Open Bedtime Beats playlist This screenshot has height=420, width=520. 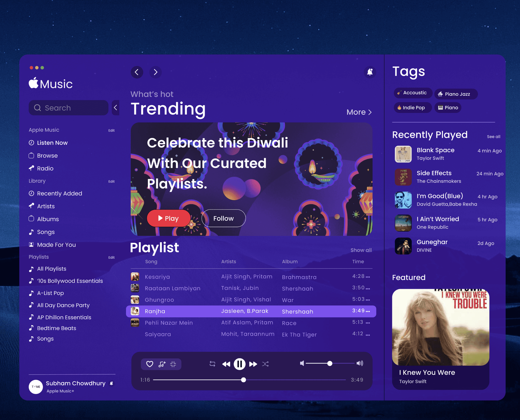53,328
